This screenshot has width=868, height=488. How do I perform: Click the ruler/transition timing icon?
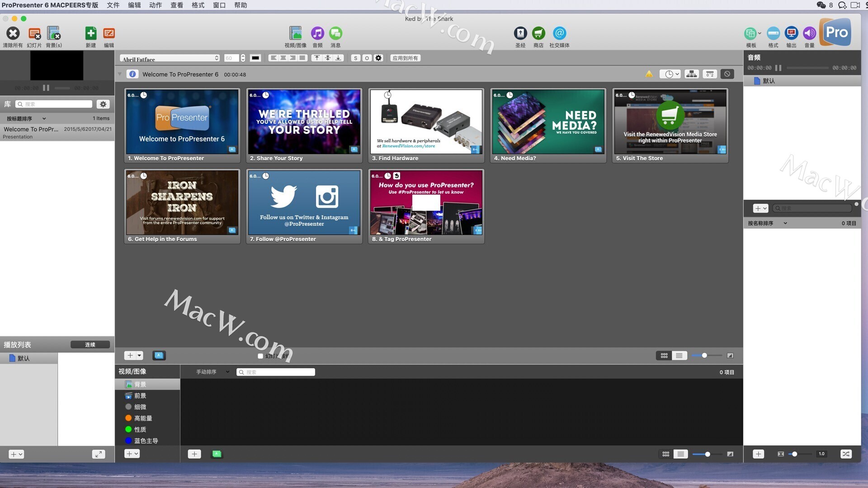710,74
